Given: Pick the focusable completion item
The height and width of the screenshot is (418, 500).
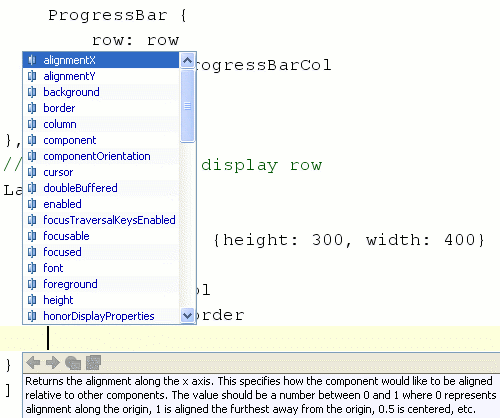Looking at the screenshot, I should (x=101, y=236).
